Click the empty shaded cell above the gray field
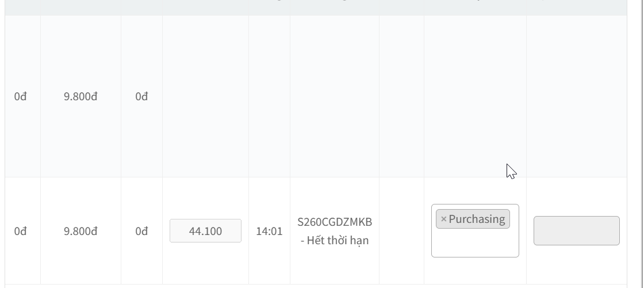The image size is (644, 288). [576, 97]
